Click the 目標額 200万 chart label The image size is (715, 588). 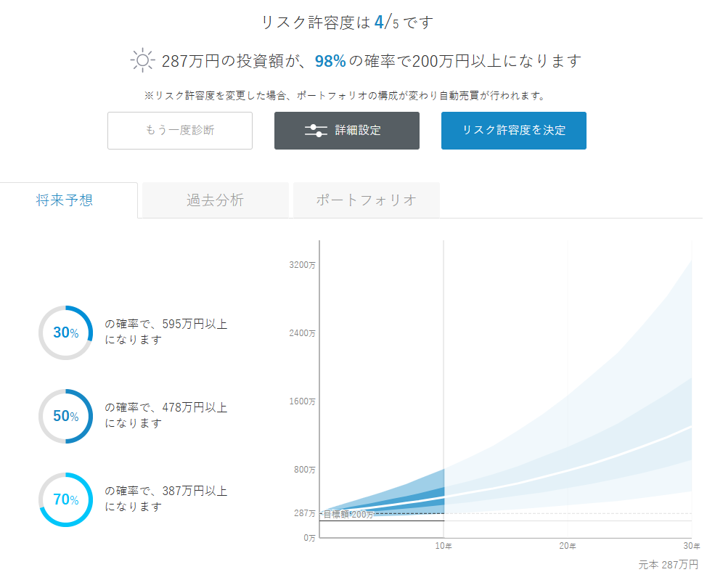point(348,515)
